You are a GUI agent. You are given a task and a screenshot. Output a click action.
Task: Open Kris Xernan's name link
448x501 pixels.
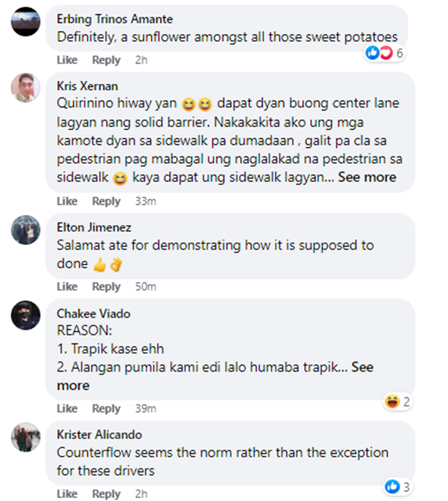87,86
